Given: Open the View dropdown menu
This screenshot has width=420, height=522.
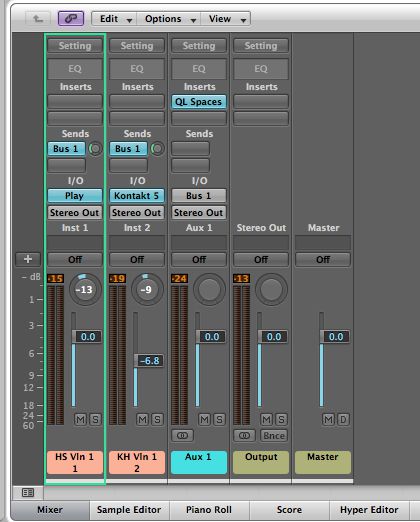Looking at the screenshot, I should 226,19.
